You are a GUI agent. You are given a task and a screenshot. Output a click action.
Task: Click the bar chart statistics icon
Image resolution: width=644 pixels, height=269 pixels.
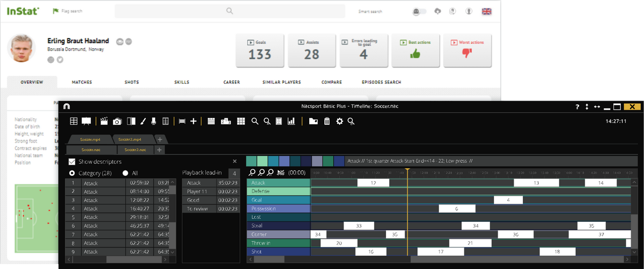coord(291,121)
